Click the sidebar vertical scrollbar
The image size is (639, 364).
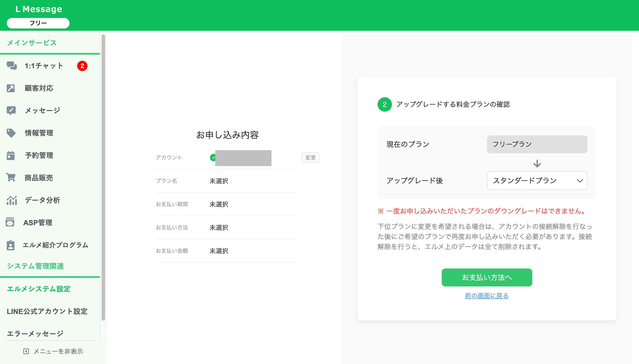(x=103, y=178)
